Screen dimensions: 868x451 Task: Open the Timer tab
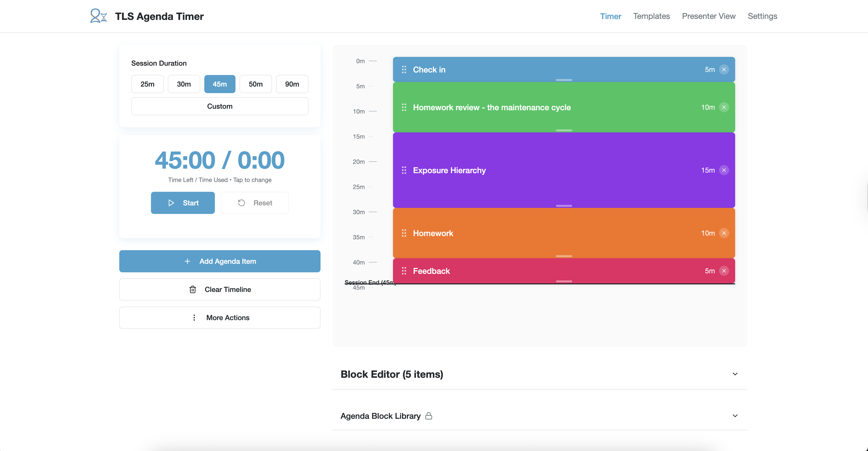click(x=610, y=16)
